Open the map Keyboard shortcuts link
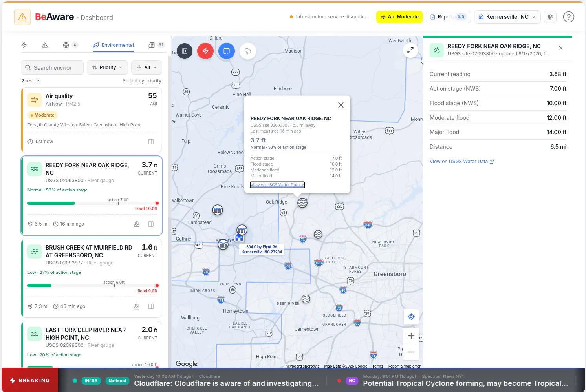The image size is (586, 392). pos(302,366)
